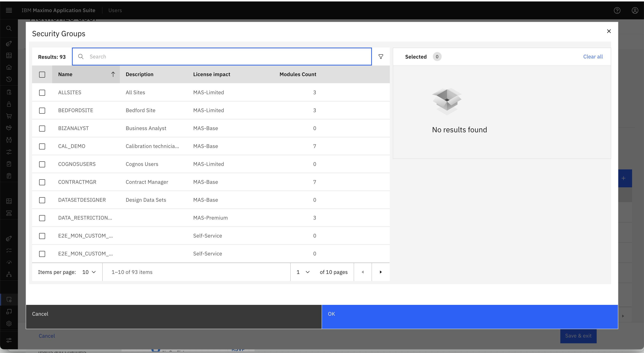
Task: Check the DATA_RESTRICTION group checkbox
Action: [x=42, y=218]
